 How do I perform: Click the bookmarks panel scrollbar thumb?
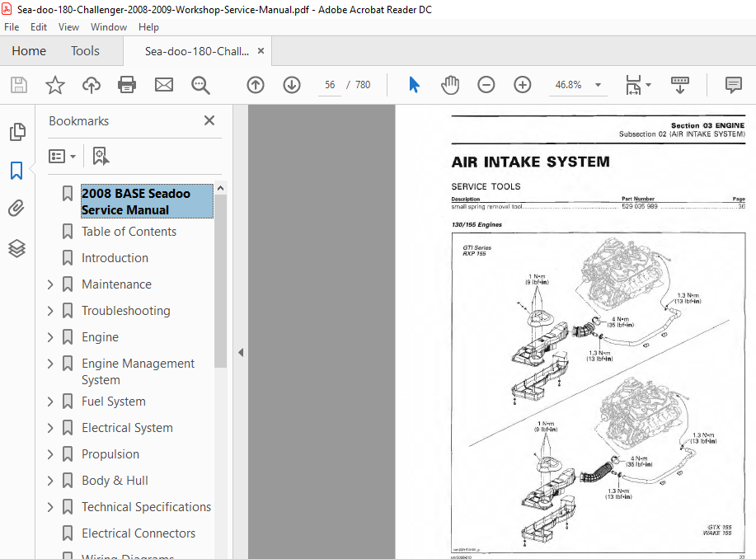tap(220, 280)
